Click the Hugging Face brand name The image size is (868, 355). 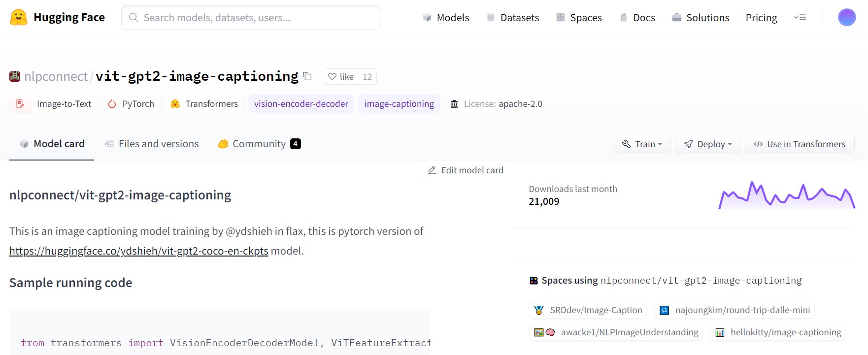click(x=69, y=18)
